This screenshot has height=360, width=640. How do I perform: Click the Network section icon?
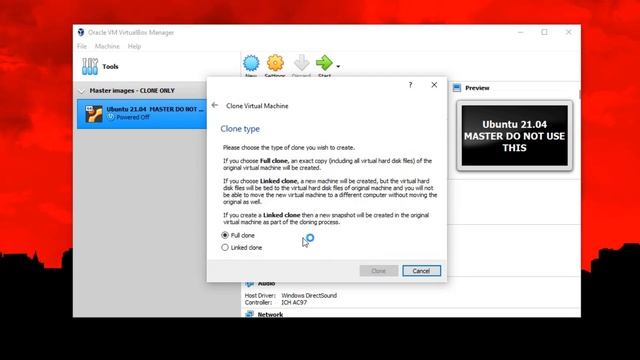click(249, 314)
